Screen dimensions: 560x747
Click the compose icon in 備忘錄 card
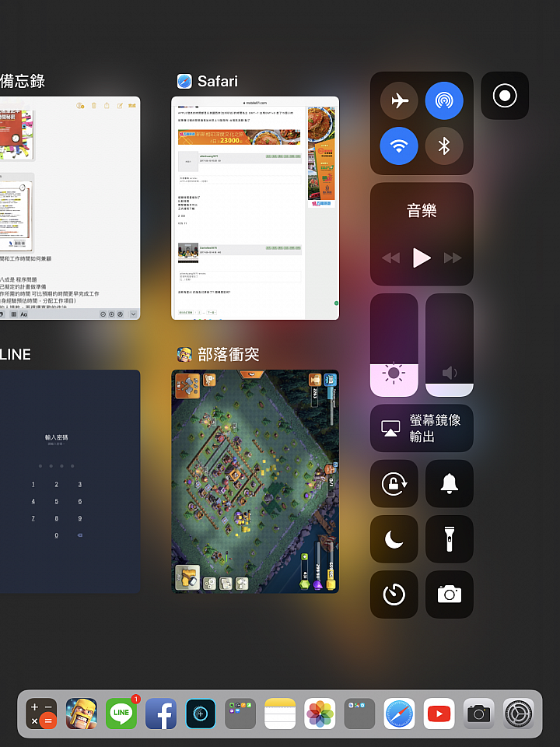coord(120,105)
